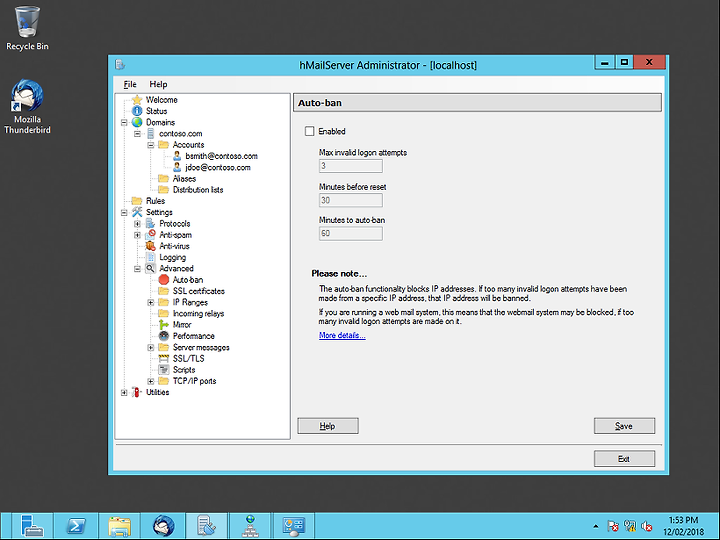Image resolution: width=720 pixels, height=540 pixels.
Task: Open the Mozilla Thunderbird desktop shortcut
Action: point(28,107)
